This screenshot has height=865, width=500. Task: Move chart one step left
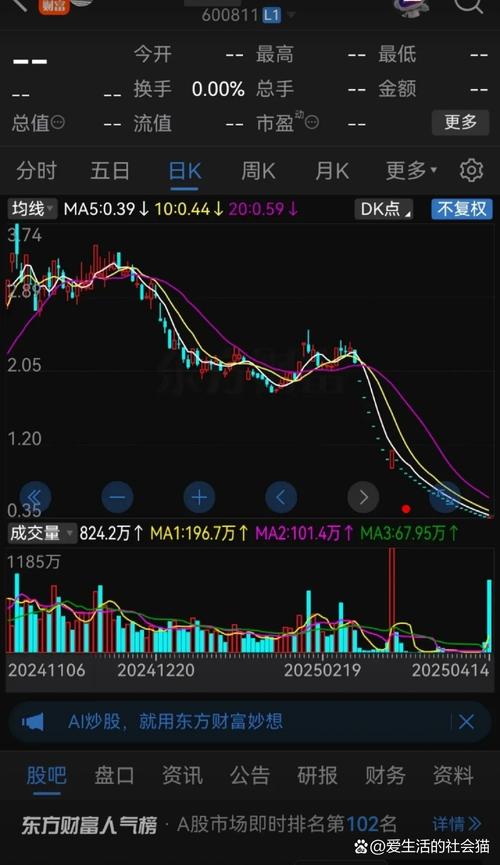click(281, 497)
